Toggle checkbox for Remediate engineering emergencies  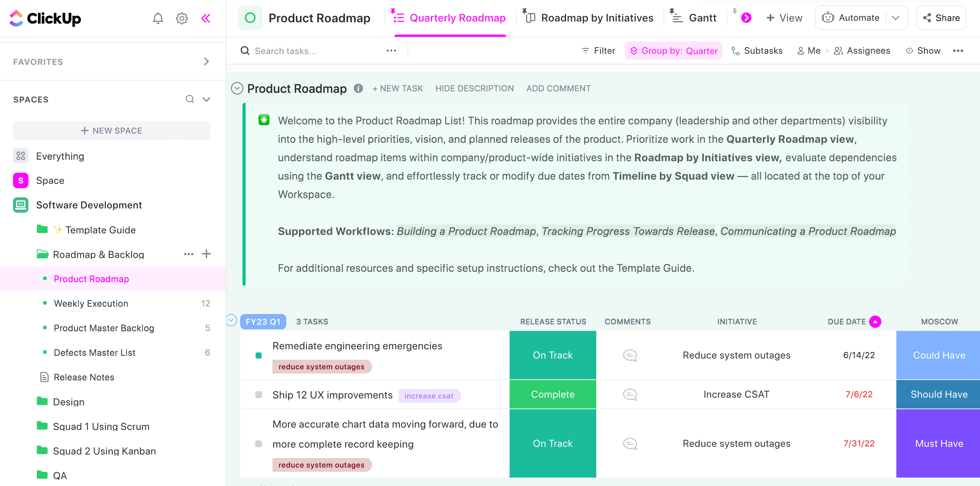[x=259, y=355]
